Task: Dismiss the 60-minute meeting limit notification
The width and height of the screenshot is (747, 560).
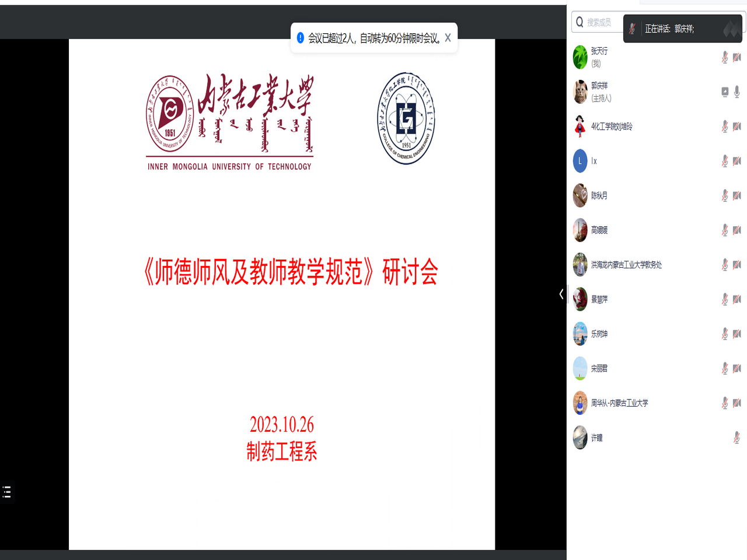Action: 448,38
